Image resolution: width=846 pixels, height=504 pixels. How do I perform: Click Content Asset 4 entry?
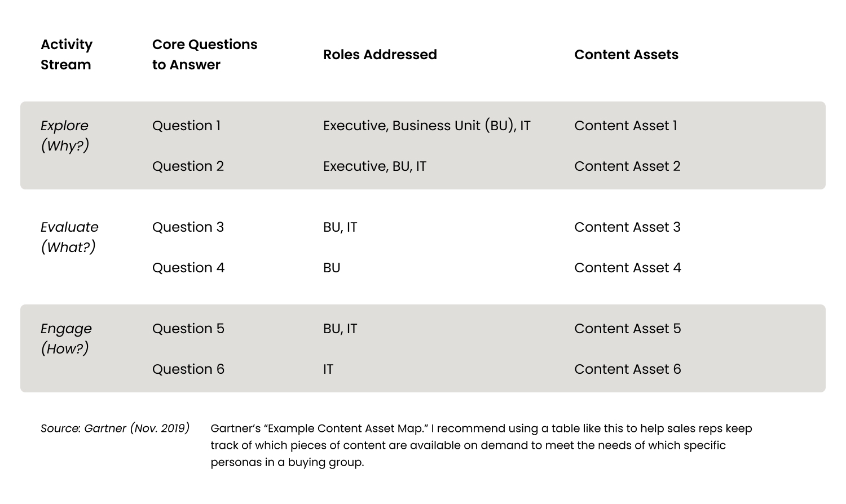[627, 268]
